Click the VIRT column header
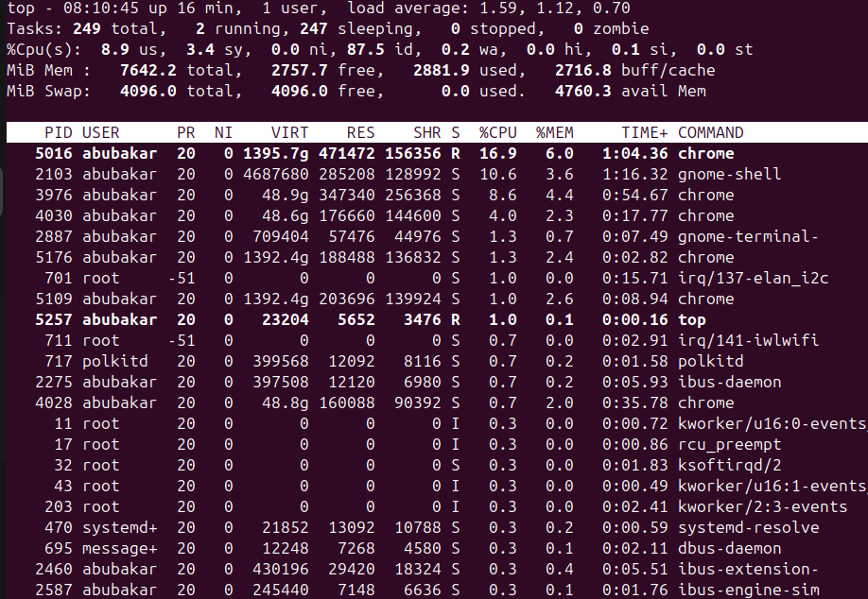 [x=289, y=132]
